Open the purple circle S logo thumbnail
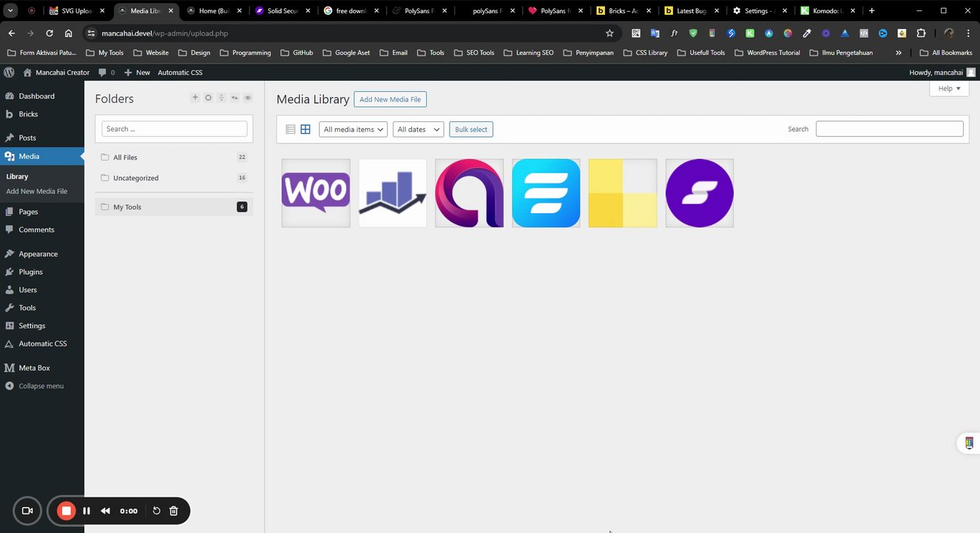Viewport: 980px width, 533px height. (700, 193)
